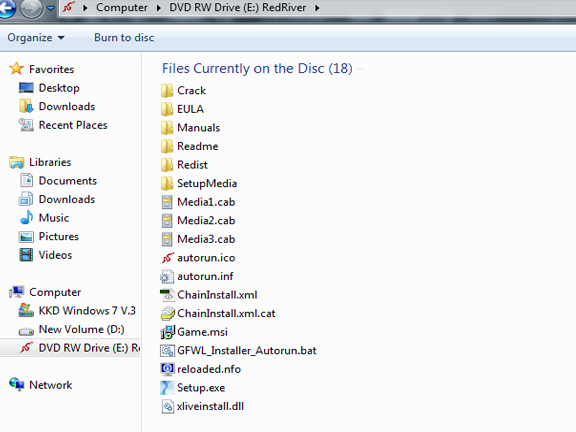This screenshot has height=432, width=576.
Task: Open the Organize dropdown menu
Action: pyautogui.click(x=36, y=37)
